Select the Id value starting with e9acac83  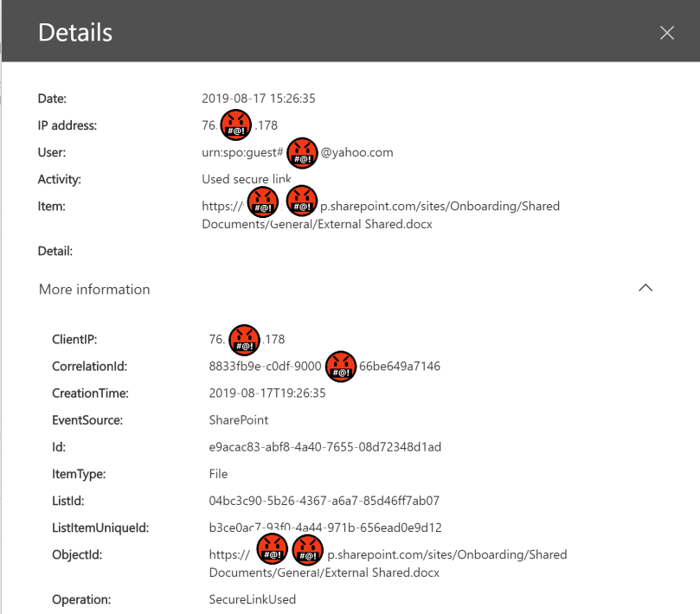[x=325, y=447]
